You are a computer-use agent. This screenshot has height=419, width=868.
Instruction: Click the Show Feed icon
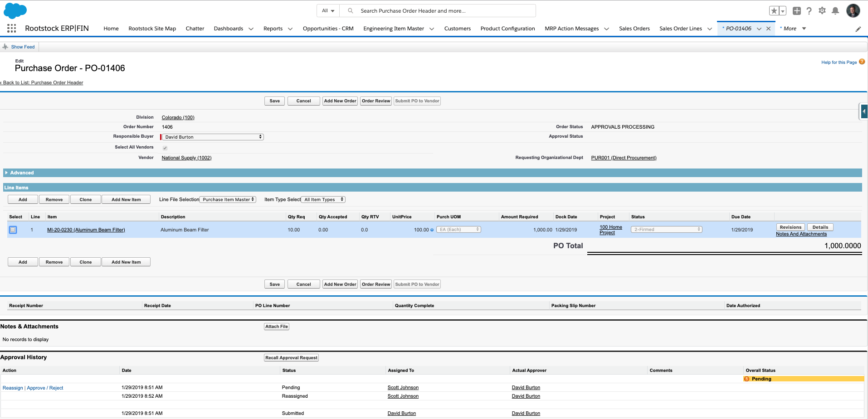click(5, 47)
